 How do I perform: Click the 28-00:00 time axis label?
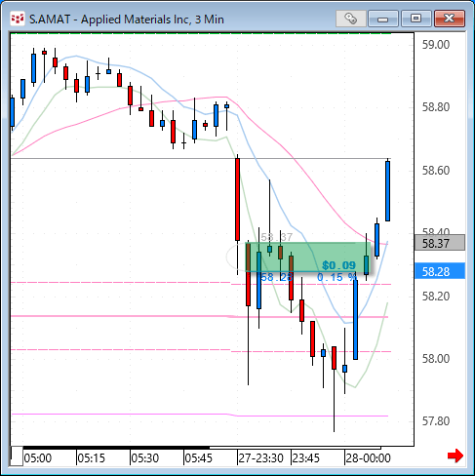pyautogui.click(x=368, y=458)
